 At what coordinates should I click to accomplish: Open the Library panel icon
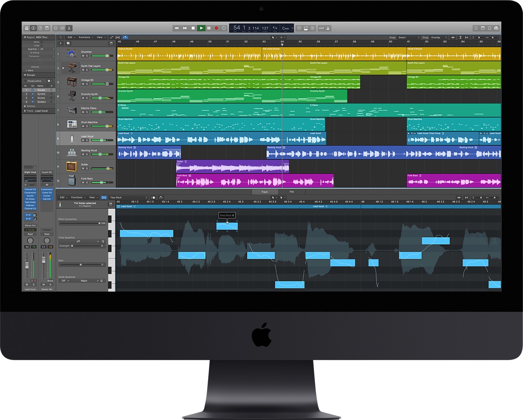click(27, 28)
